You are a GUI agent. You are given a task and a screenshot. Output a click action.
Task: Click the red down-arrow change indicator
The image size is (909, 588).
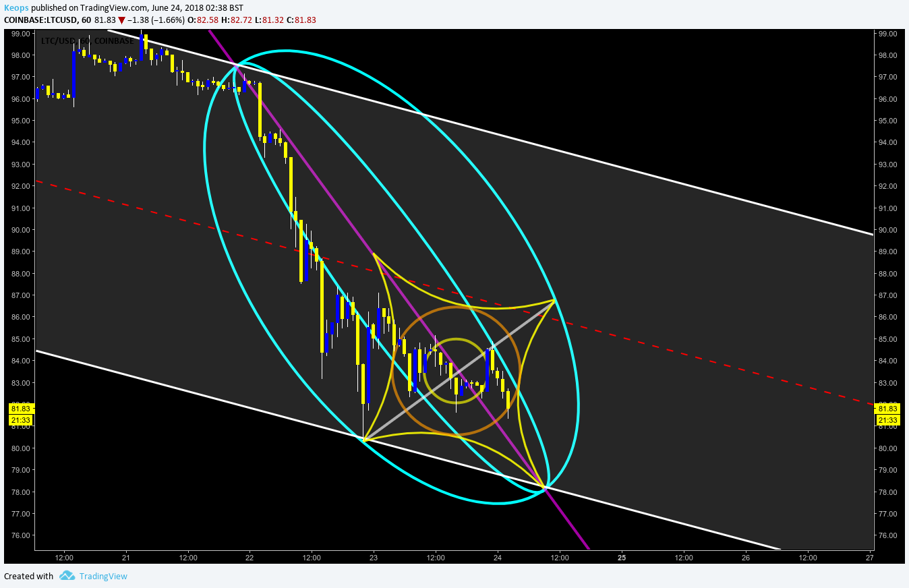(121, 20)
